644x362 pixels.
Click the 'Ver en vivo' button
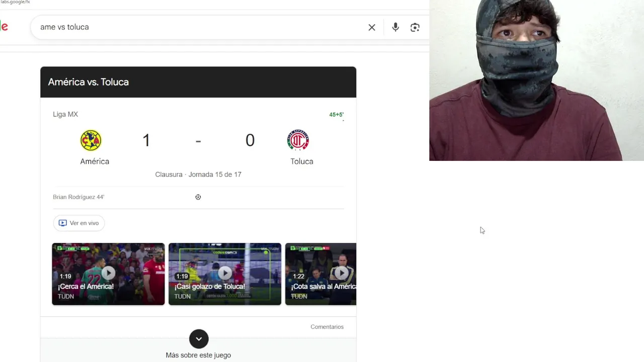point(79,223)
